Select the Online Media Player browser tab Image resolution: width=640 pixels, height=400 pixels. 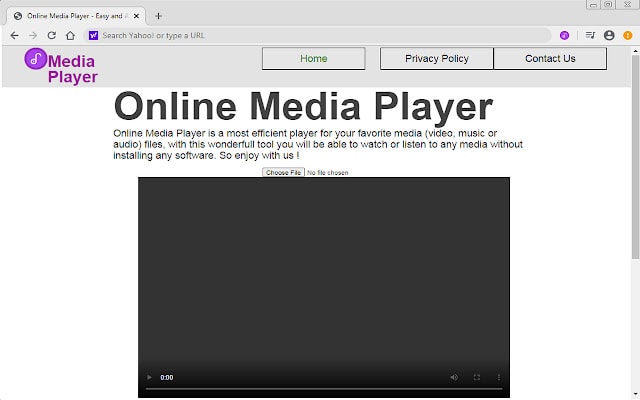coord(76,16)
